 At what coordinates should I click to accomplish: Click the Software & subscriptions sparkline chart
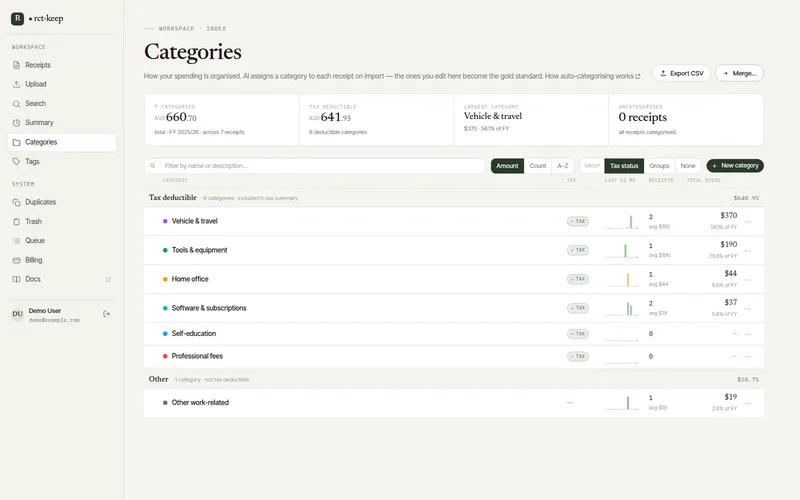tap(621, 309)
